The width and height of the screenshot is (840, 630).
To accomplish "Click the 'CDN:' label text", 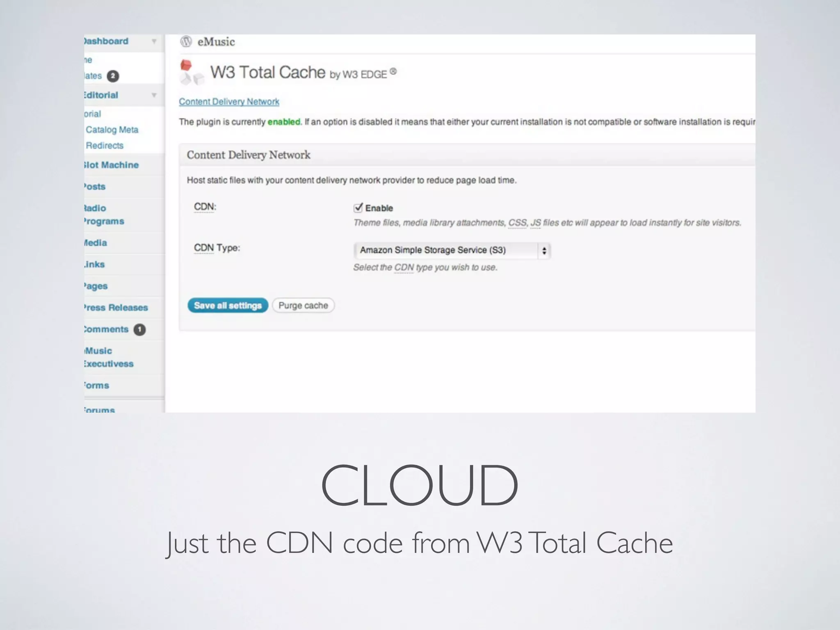I will tap(205, 207).
